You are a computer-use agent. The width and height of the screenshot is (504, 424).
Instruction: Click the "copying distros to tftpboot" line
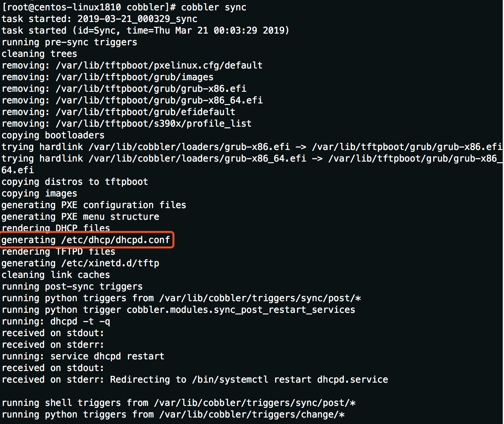74,182
